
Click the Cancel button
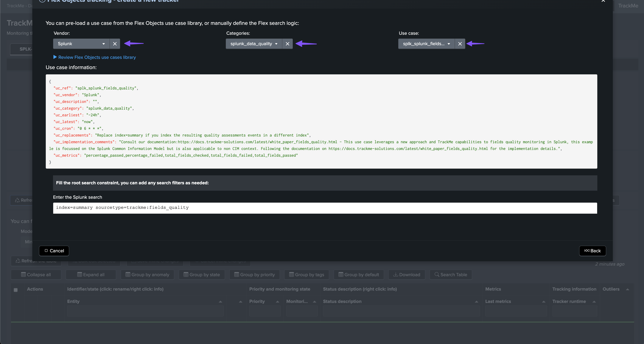pos(54,251)
